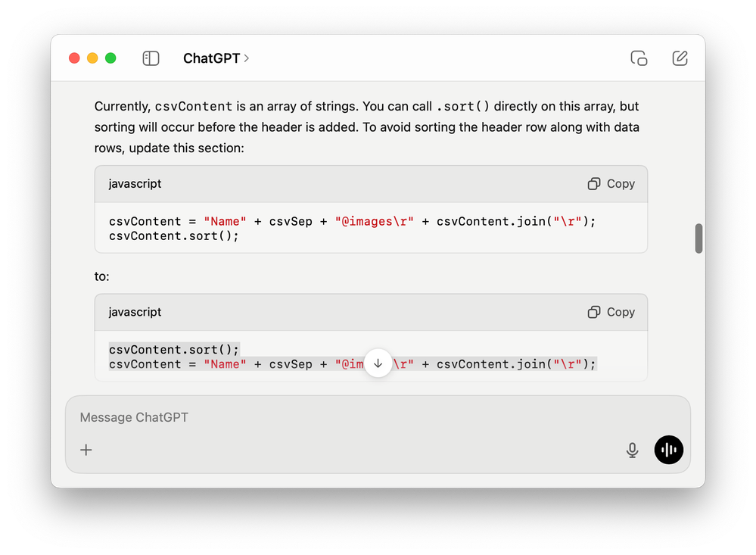Click the first code block's javascript label

pyautogui.click(x=135, y=184)
